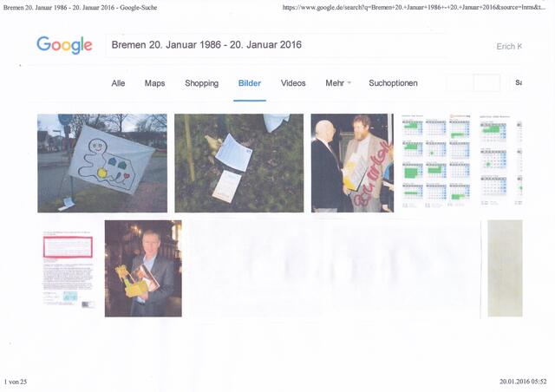Viewport: 555px width, 392px height.
Task: Open the document with red framed box
Action: coord(69,268)
